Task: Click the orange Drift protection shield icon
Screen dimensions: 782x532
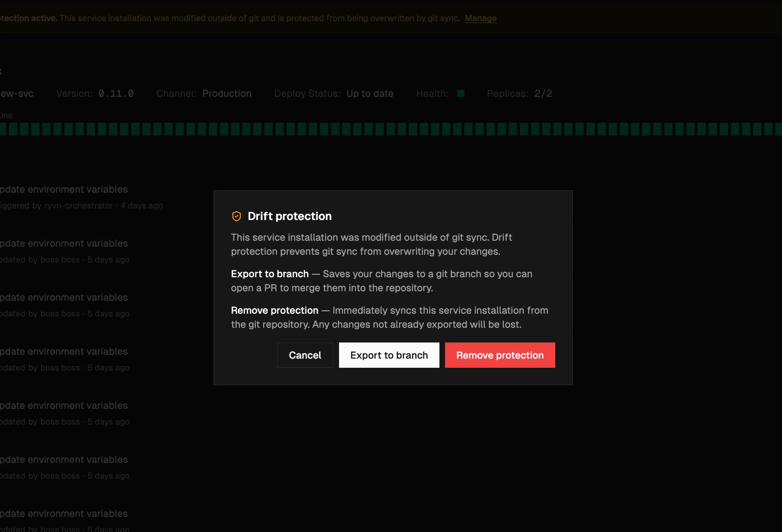Action: point(237,216)
